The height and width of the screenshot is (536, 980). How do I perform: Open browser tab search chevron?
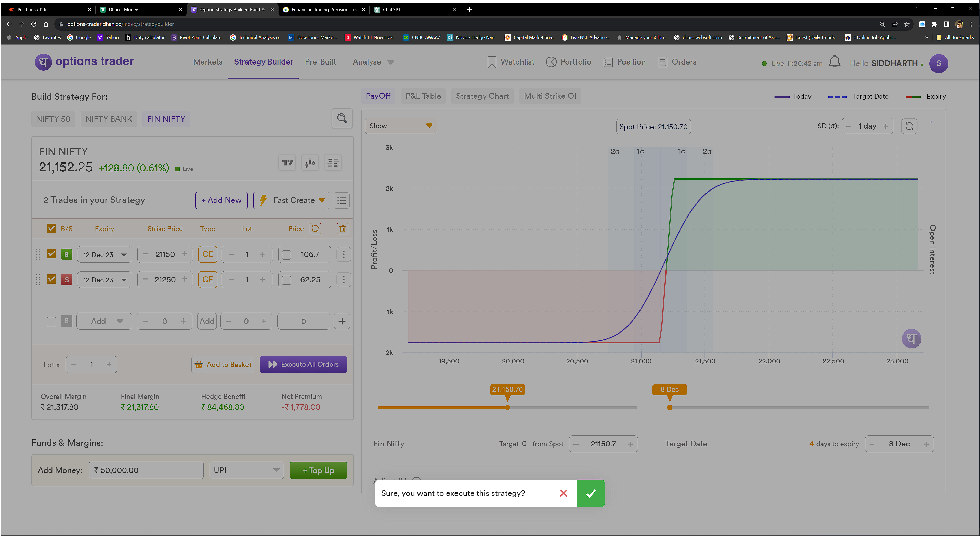coord(918,9)
